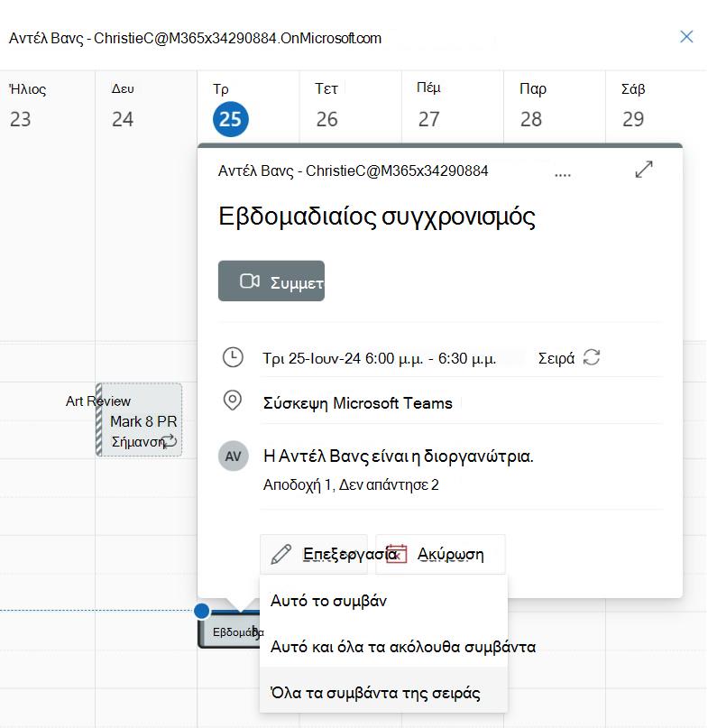Click Σύσκεψη Microsoft Teams location text

(357, 403)
